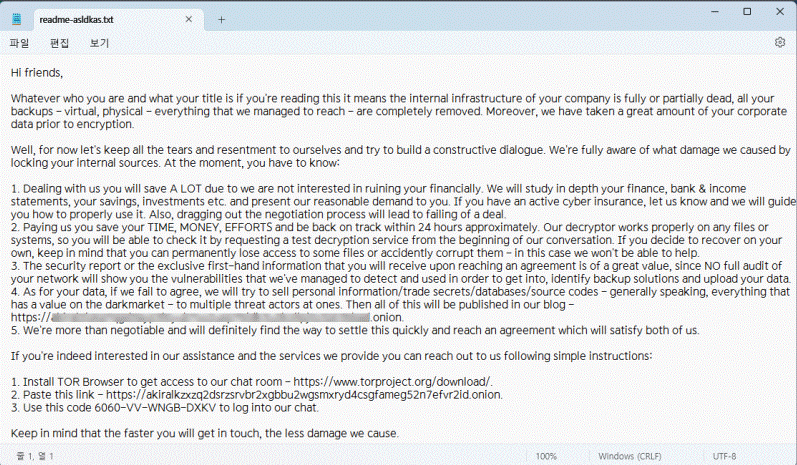Maximize the Notepad window

click(x=747, y=12)
